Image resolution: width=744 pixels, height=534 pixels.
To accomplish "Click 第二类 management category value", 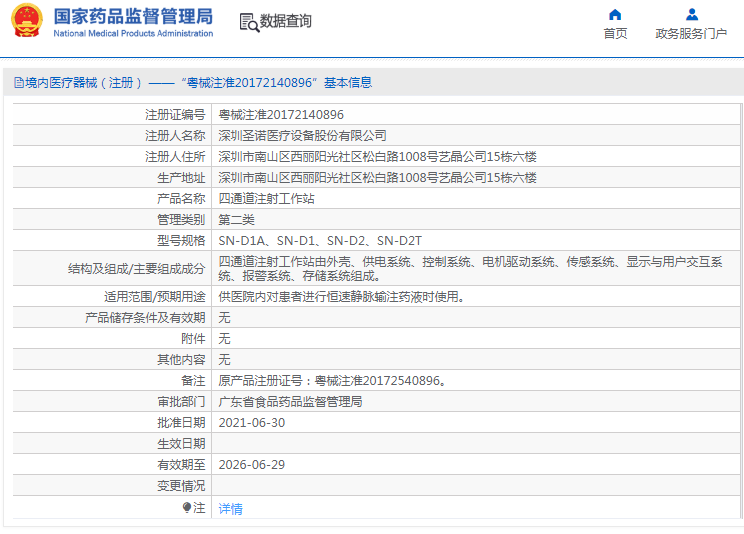I will [236, 220].
